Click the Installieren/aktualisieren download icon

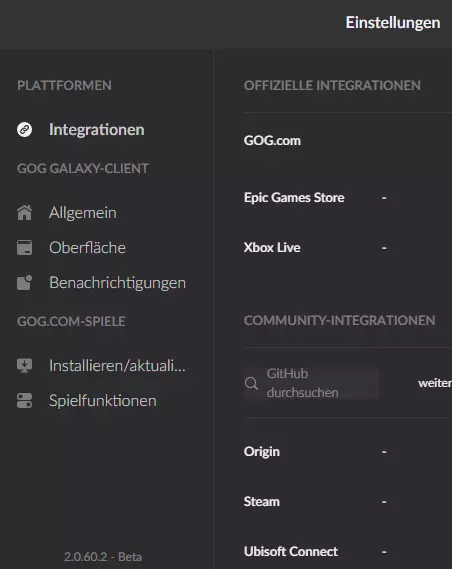tap(24, 365)
